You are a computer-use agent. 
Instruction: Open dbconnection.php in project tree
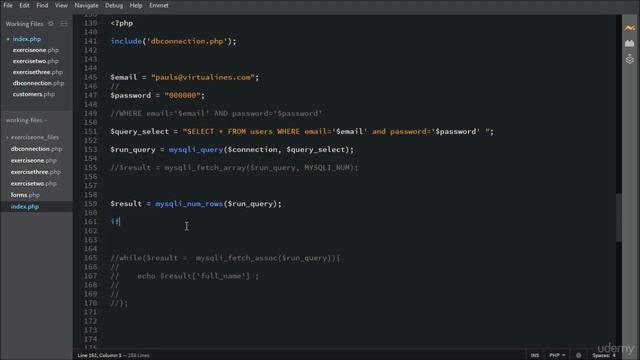click(37, 149)
